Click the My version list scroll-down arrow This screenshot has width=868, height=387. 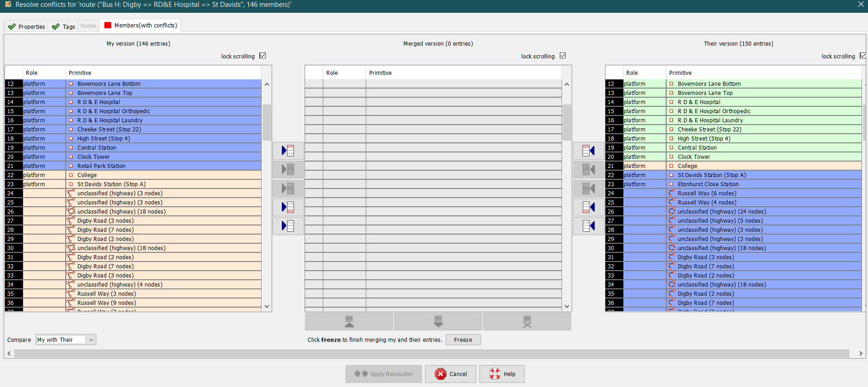click(x=267, y=306)
